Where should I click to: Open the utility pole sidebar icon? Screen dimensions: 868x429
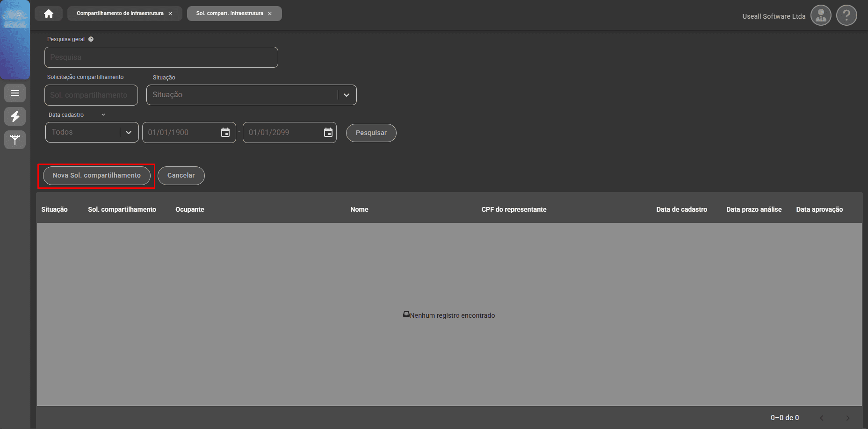pos(15,139)
